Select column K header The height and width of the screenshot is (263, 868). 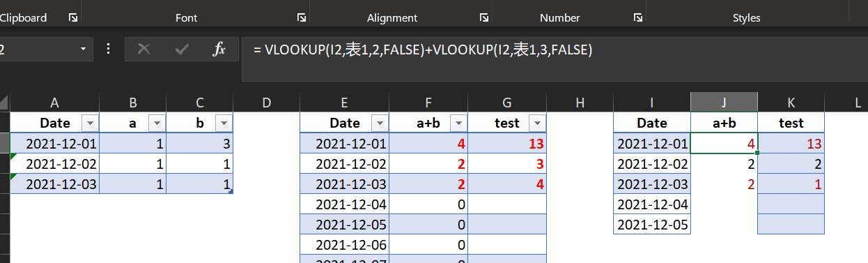pyautogui.click(x=791, y=103)
